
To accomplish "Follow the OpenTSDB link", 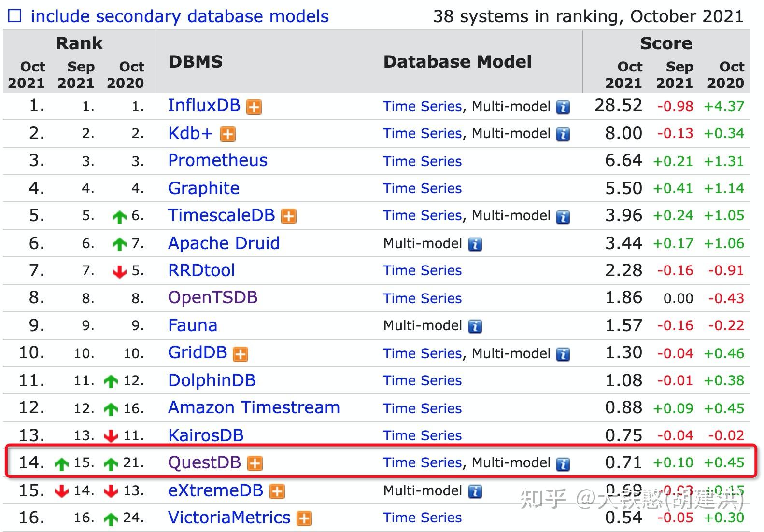I will pos(212,297).
